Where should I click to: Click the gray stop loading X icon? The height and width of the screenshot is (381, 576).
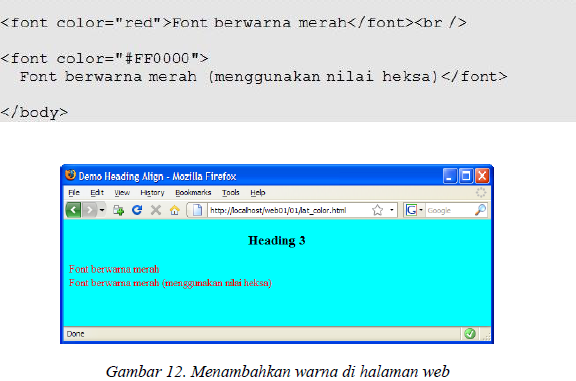point(156,210)
